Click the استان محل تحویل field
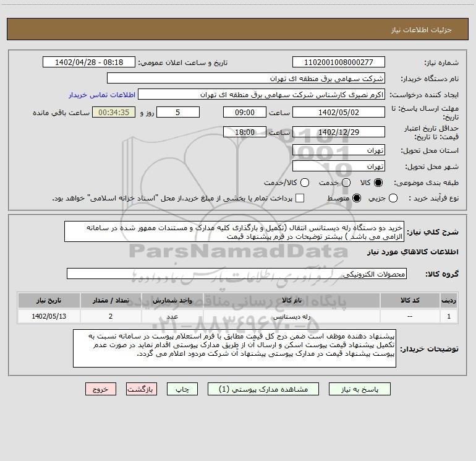This screenshot has width=476, height=461. click(x=339, y=150)
